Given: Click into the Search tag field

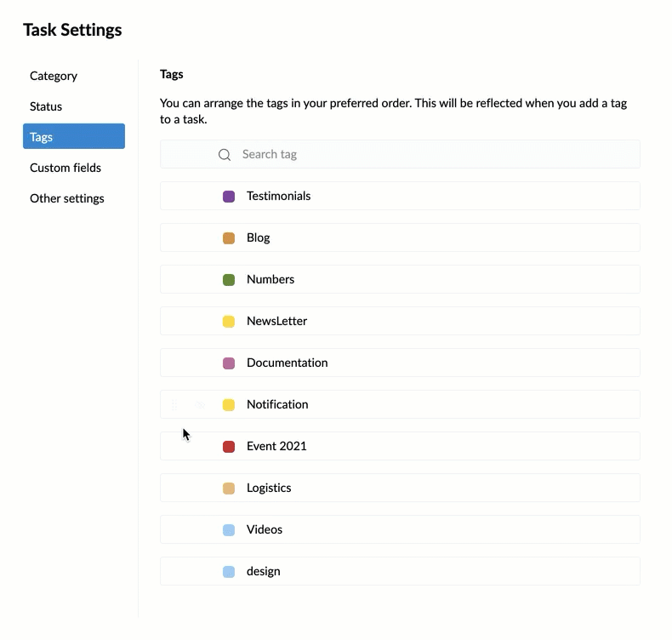Looking at the screenshot, I should [400, 154].
